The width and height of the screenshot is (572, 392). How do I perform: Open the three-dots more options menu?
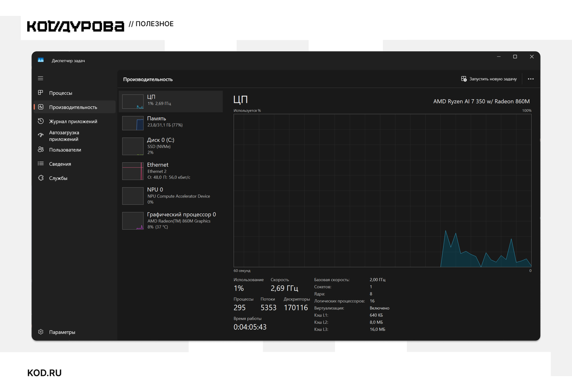(x=531, y=79)
